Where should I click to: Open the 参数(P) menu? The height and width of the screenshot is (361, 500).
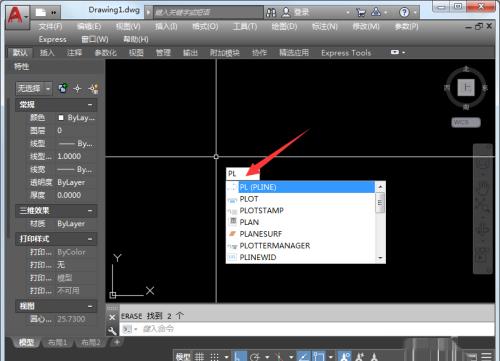coord(406,26)
